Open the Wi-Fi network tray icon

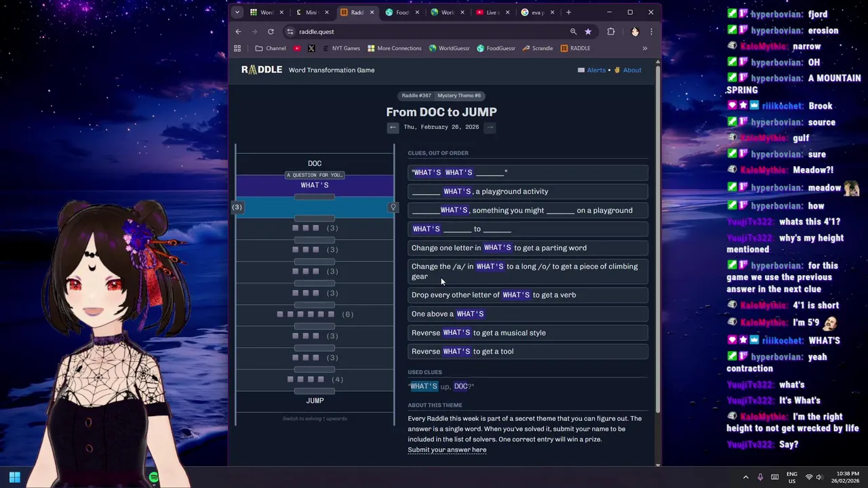(808, 477)
